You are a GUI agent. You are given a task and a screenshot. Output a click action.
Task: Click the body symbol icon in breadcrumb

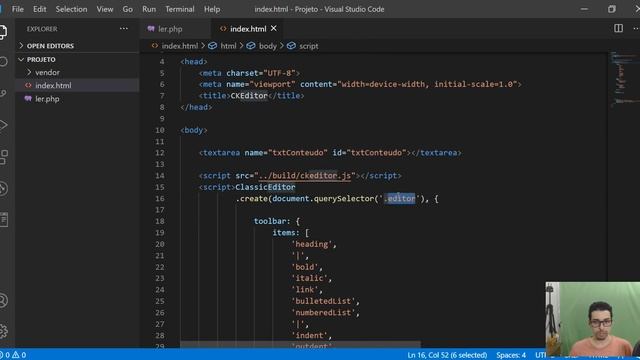[x=251, y=46]
